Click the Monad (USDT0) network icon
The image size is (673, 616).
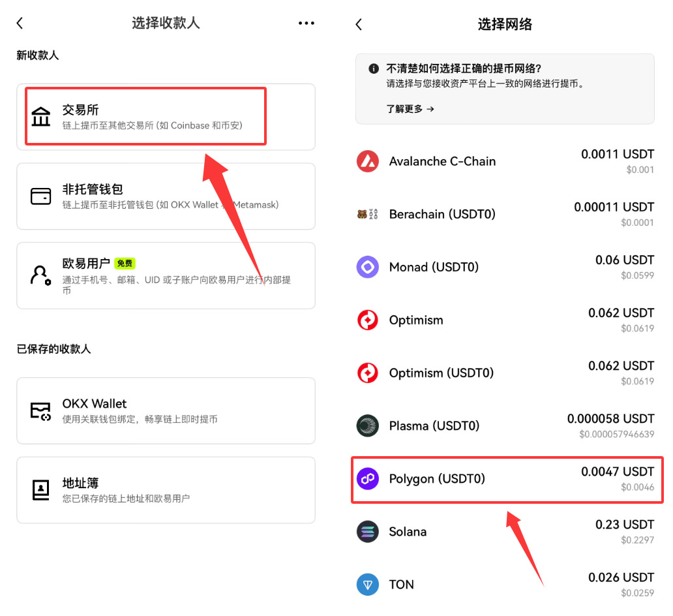point(368,266)
